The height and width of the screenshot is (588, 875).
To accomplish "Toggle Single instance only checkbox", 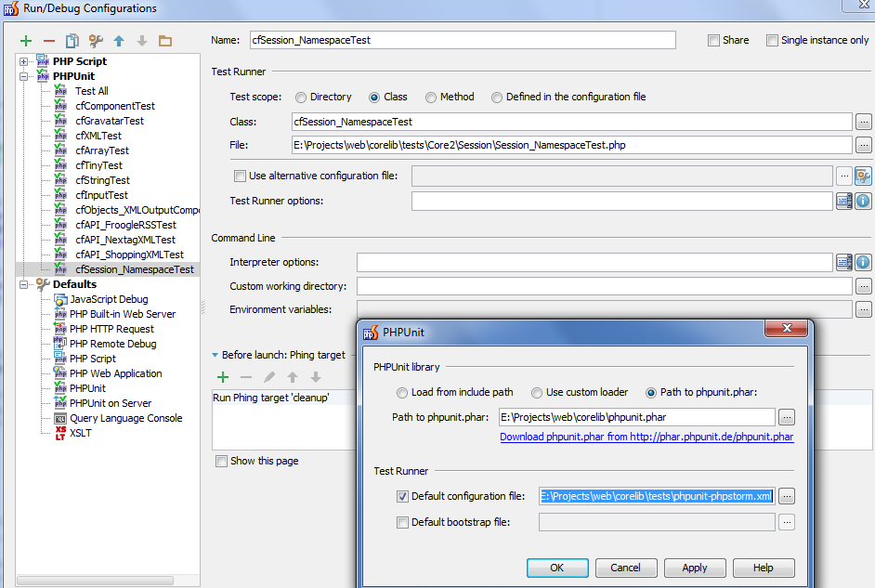I will click(x=772, y=40).
